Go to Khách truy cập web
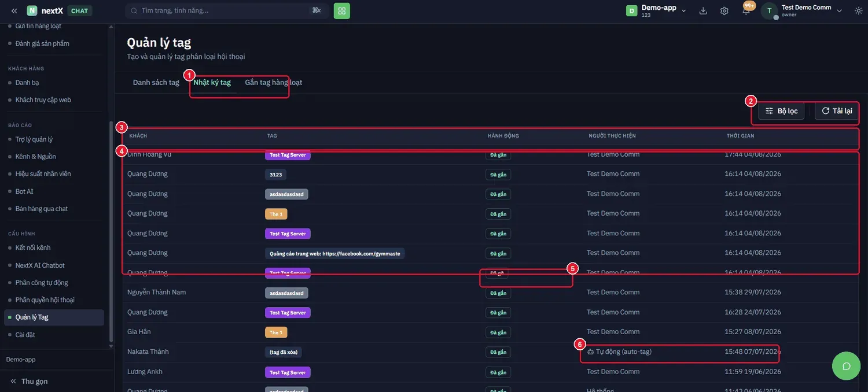The image size is (868, 392). click(43, 100)
